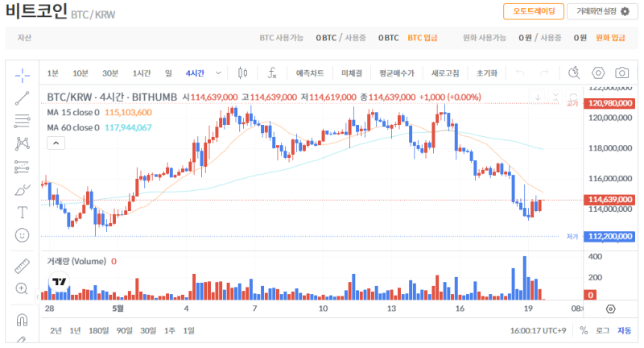Open the chart search-alert icon
The image size is (644, 348).
(x=574, y=72)
